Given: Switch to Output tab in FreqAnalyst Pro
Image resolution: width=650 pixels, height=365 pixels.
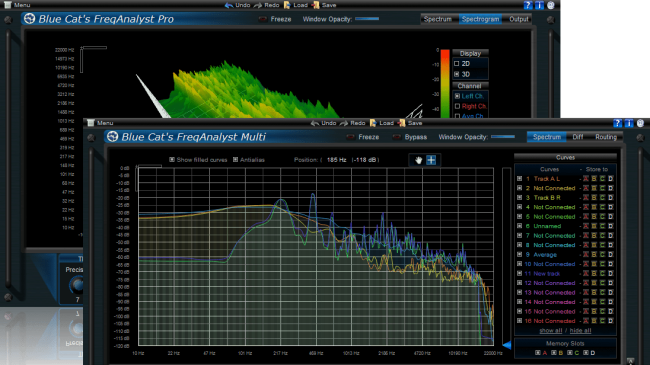Looking at the screenshot, I should click(x=518, y=19).
